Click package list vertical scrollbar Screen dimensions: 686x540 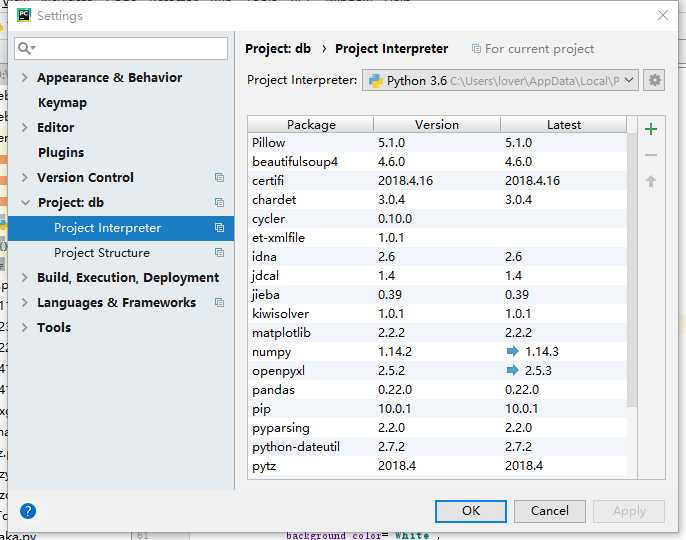point(632,270)
